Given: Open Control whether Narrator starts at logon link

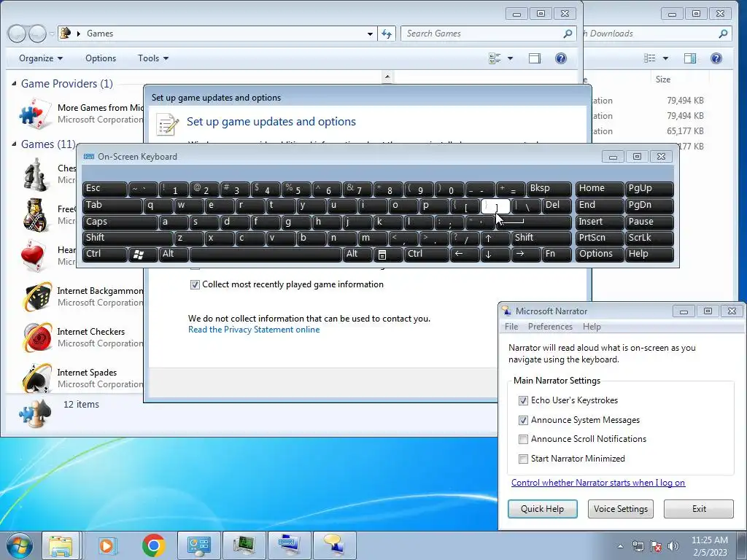Looking at the screenshot, I should 598,483.
